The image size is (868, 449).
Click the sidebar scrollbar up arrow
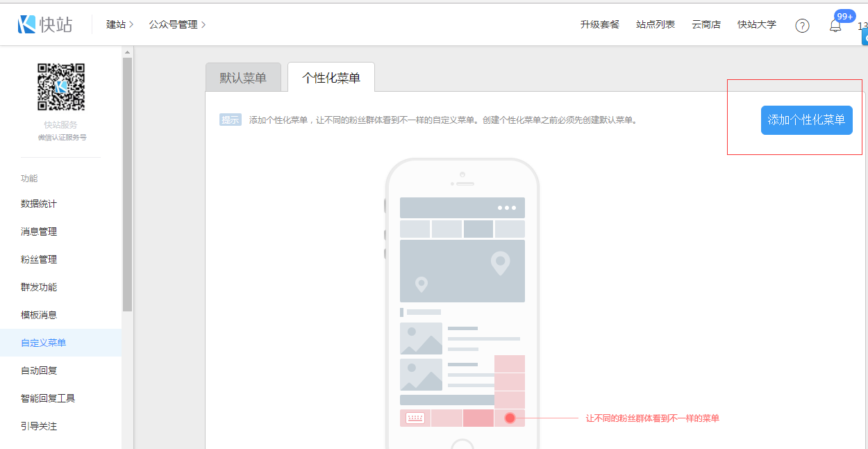point(127,52)
